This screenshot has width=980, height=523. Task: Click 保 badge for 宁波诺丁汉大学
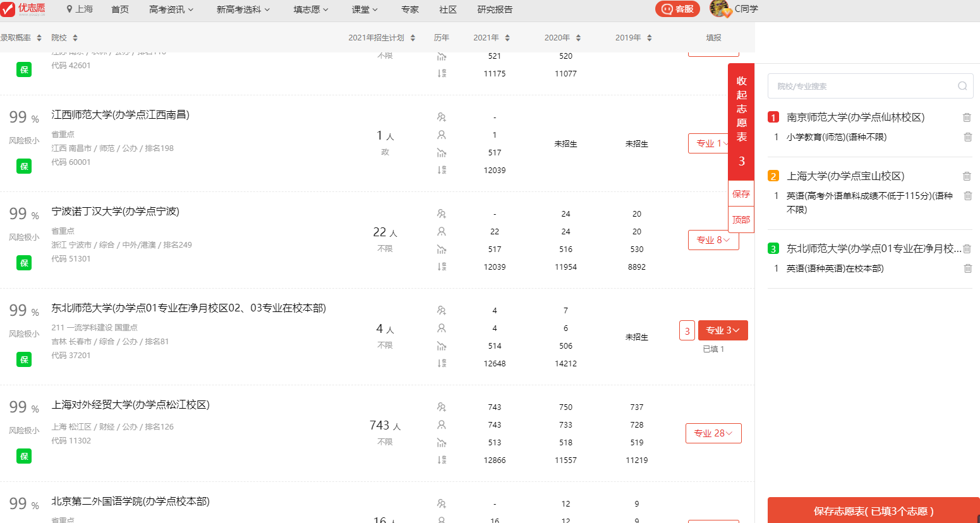(24, 263)
